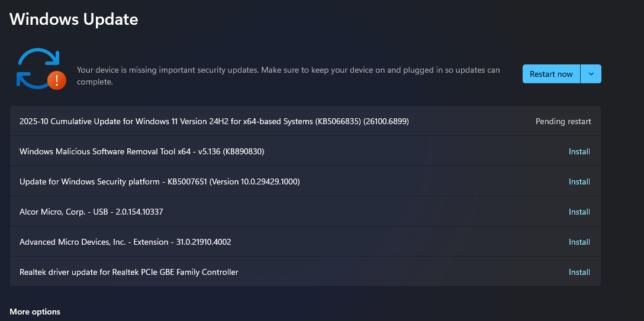The image size is (644, 321).
Task: Install the Windows Security platform update
Action: 579,181
